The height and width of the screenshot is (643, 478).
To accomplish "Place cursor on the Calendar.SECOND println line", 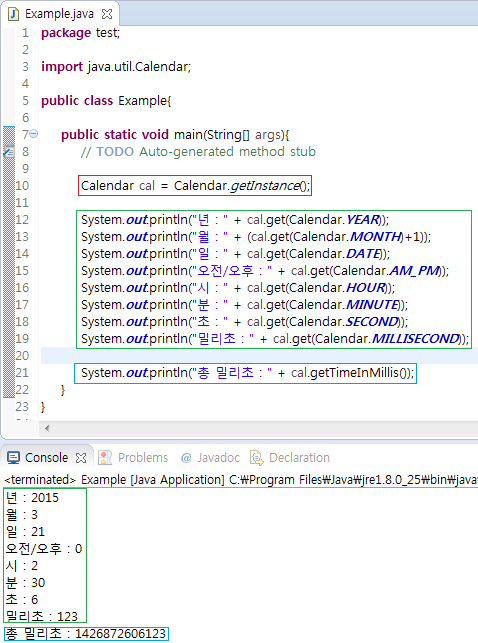I will tap(244, 322).
